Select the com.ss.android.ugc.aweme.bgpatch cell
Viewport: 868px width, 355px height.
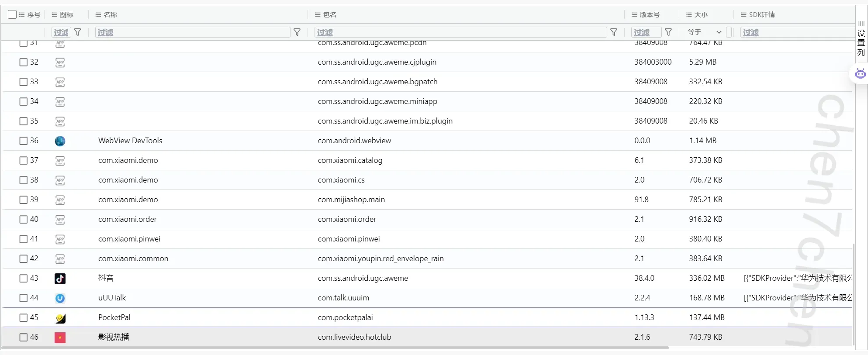(x=377, y=82)
